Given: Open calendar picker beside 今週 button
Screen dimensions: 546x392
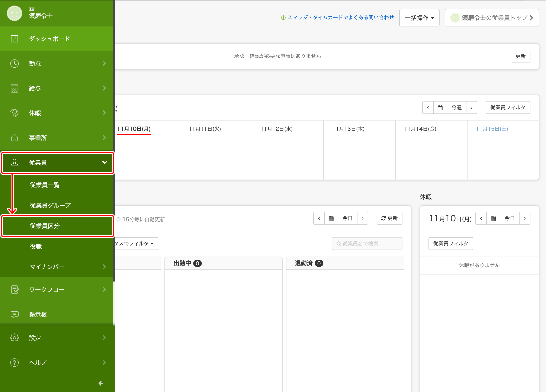Looking at the screenshot, I should tap(440, 108).
